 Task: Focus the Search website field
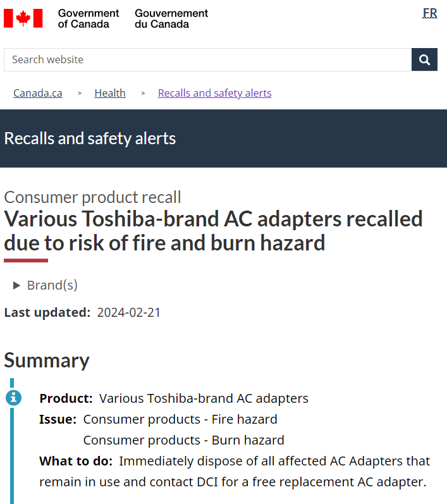coord(207,59)
